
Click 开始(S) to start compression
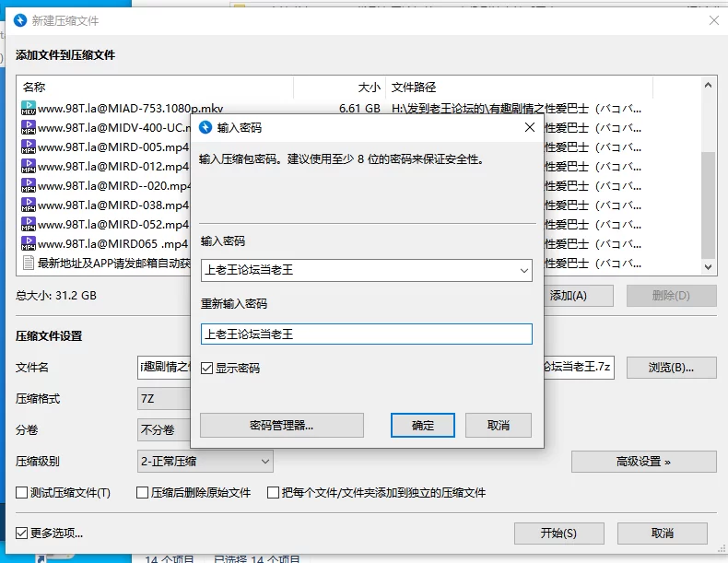[559, 534]
